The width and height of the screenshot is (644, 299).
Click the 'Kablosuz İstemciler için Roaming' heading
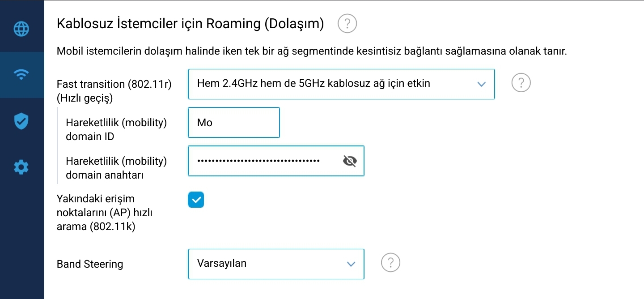click(x=190, y=24)
